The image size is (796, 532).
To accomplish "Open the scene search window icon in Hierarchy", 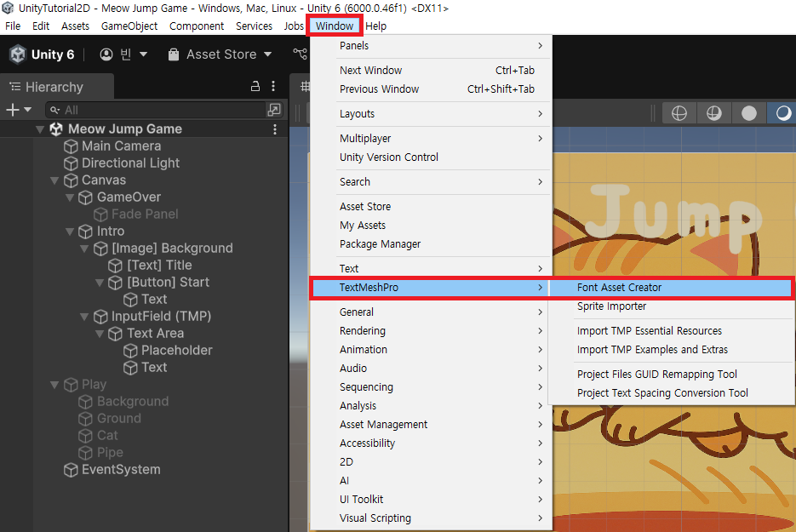I will click(274, 110).
